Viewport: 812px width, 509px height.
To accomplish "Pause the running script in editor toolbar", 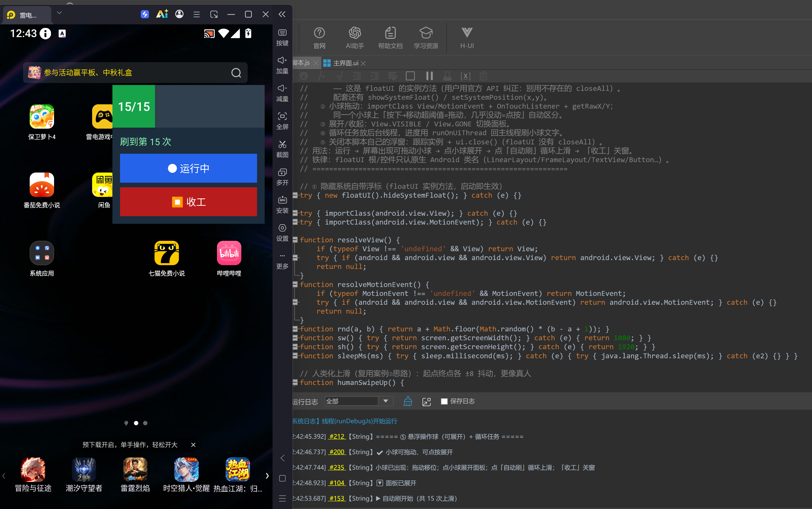I will coord(429,76).
